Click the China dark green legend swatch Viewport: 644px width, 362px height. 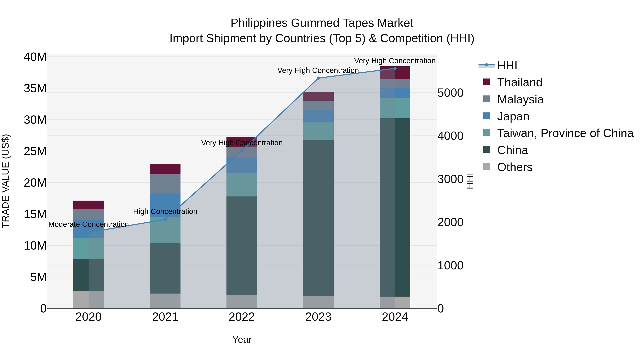pyautogui.click(x=487, y=149)
